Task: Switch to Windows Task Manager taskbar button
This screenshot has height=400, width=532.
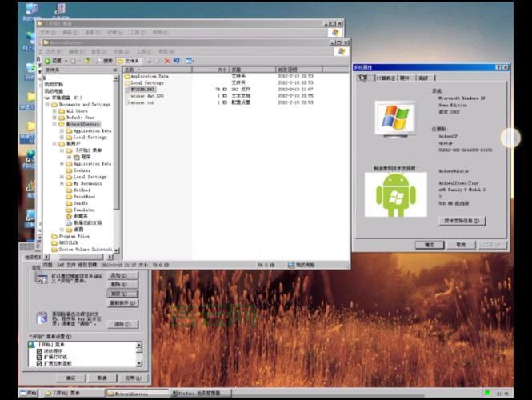Action: pyautogui.click(x=199, y=394)
